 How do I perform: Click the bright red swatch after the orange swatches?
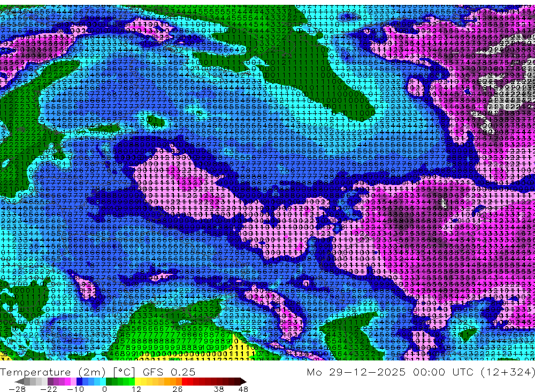tap(185, 381)
